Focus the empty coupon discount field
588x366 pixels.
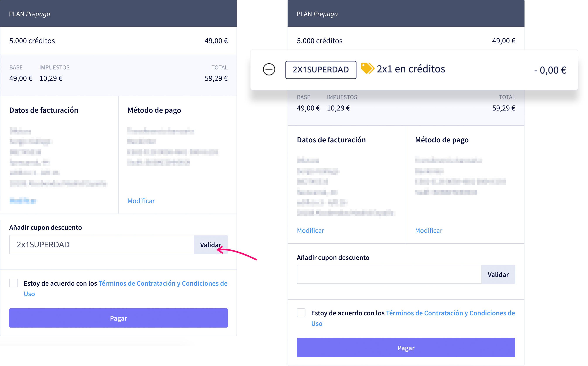tap(389, 274)
